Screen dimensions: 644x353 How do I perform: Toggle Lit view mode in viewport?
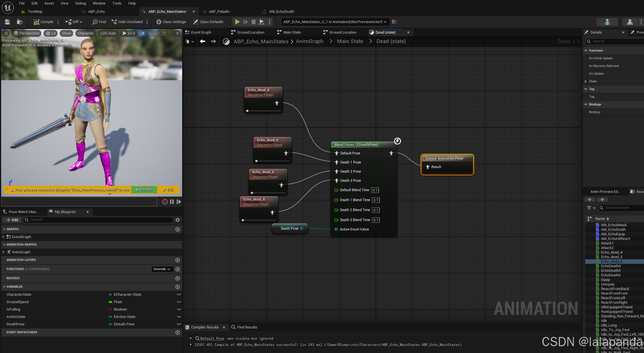pyautogui.click(x=51, y=33)
